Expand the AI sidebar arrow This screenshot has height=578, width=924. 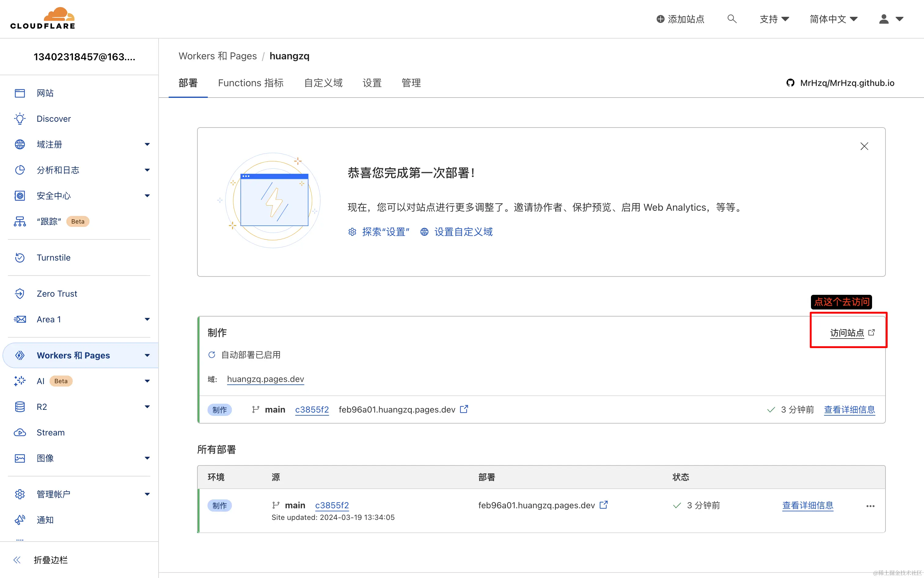point(147,381)
